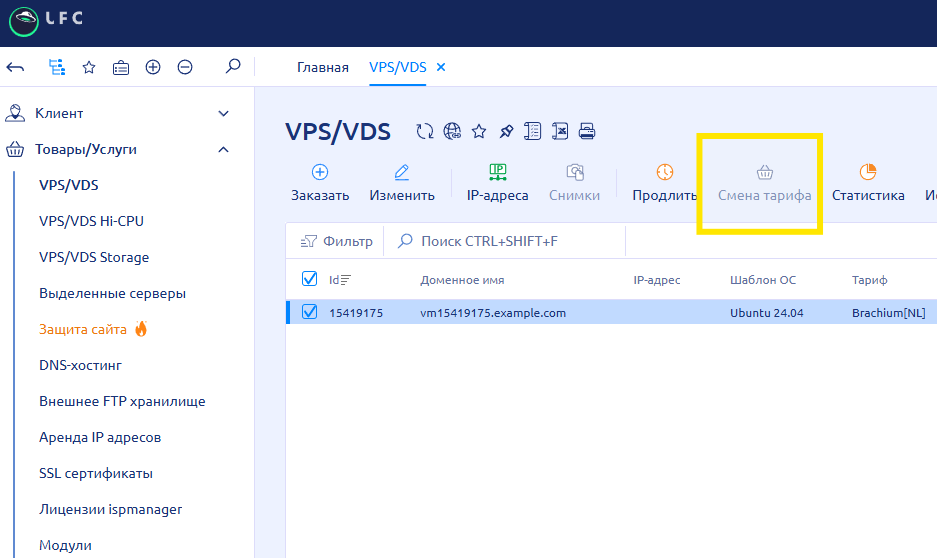Expand the Клиент sidebar section
The height and width of the screenshot is (558, 937).
(x=223, y=114)
